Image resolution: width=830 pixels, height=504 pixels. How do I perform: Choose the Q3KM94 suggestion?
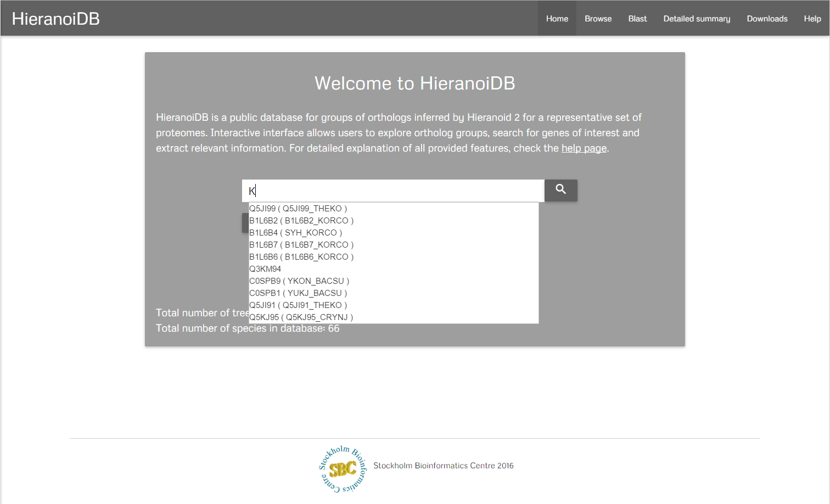[x=394, y=269]
